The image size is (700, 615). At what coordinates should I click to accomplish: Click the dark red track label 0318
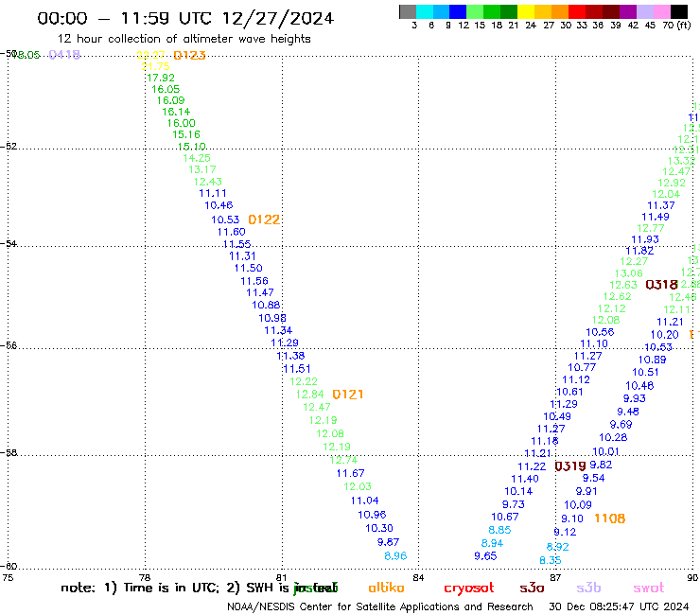(x=661, y=285)
